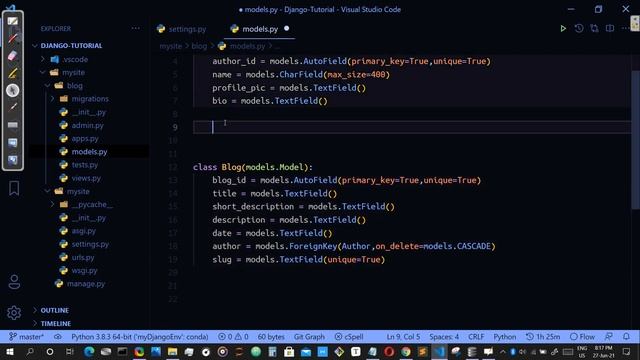Change CRLF end of line sequence
The width and height of the screenshot is (640, 360).
click(476, 337)
